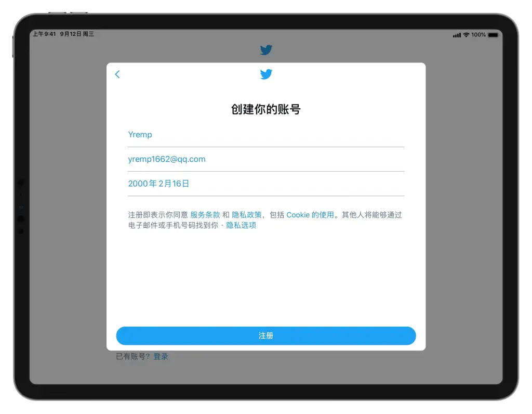Open the 隐私选项 privacy options link
This screenshot has width=532, height=414.
click(x=241, y=226)
